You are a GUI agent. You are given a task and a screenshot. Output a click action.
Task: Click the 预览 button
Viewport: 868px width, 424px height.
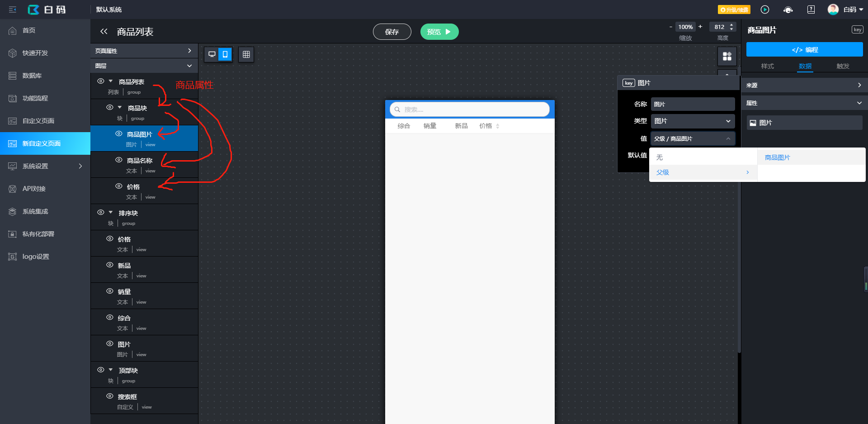tap(439, 32)
